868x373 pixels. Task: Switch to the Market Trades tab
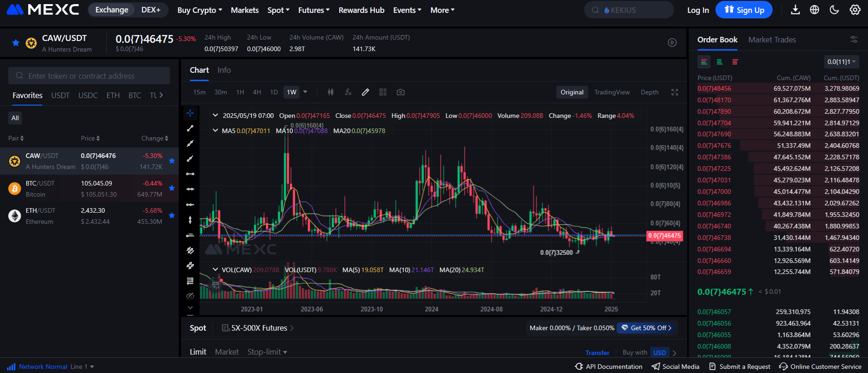[772, 40]
